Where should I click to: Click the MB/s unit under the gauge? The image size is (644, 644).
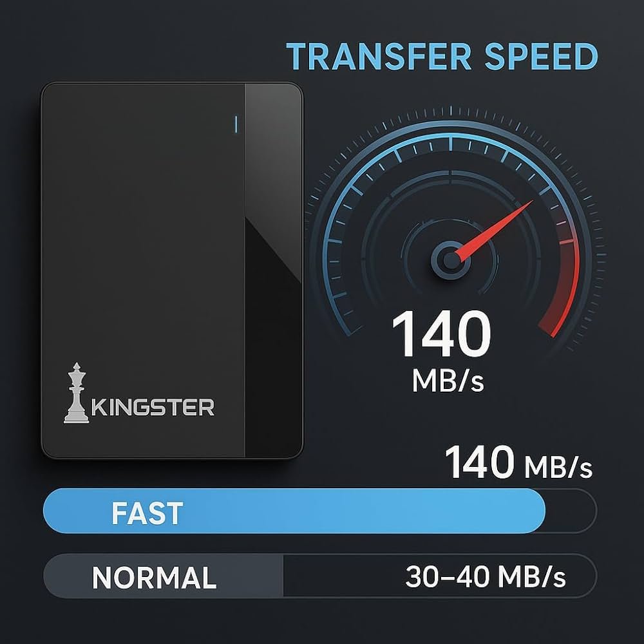coord(448,381)
